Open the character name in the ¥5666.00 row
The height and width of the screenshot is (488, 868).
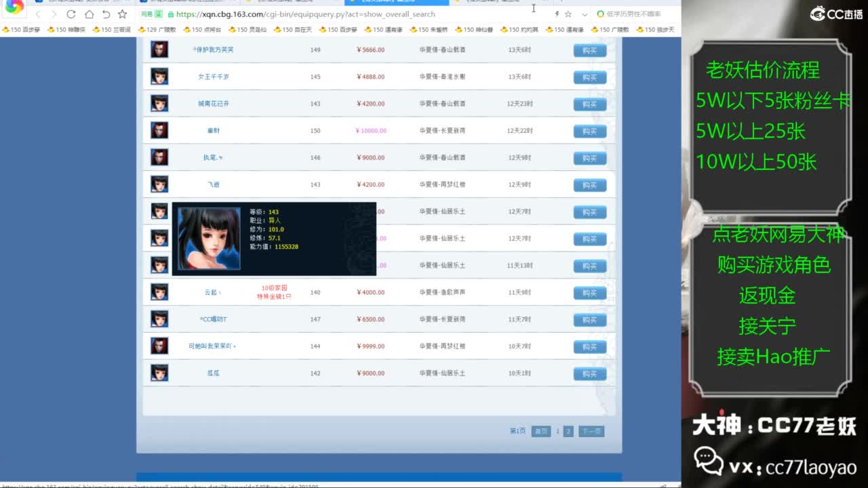[x=213, y=49]
